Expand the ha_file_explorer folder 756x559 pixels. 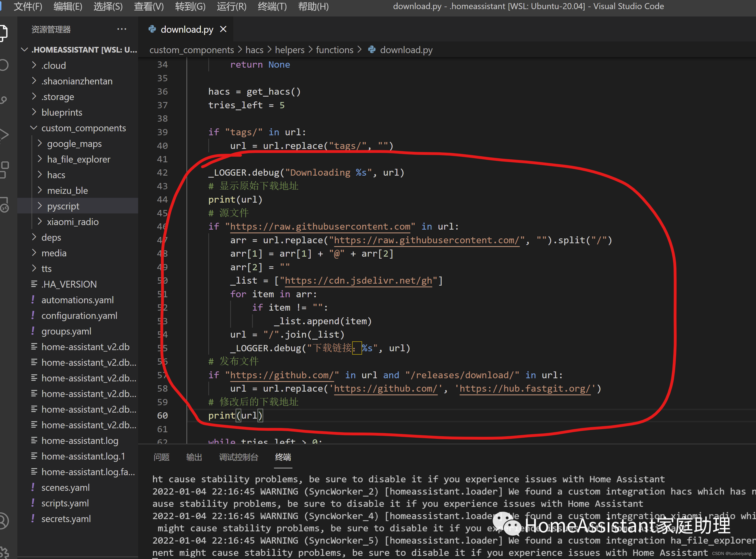[x=78, y=159]
